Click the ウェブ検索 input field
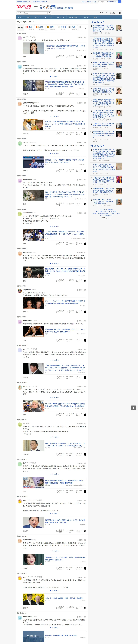The width and height of the screenshot is (138, 644). [x=102, y=2]
